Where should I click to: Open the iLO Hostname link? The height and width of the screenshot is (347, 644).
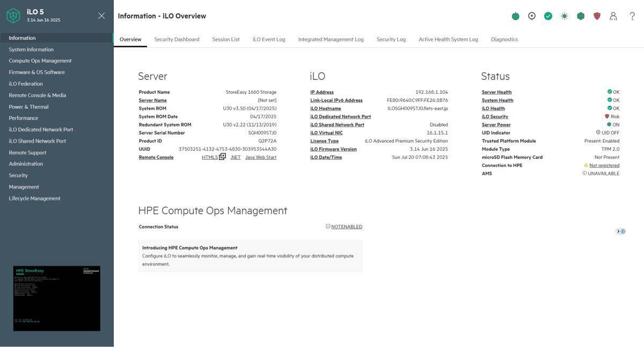326,108
